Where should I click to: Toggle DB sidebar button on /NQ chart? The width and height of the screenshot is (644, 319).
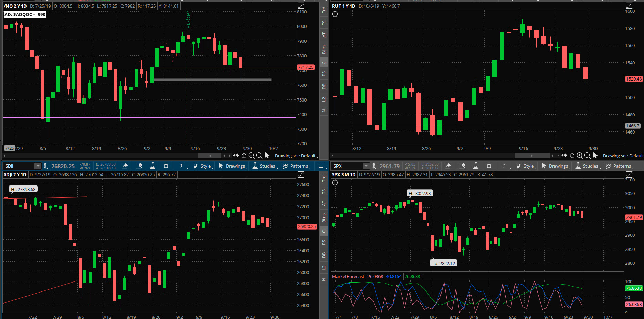tap(324, 86)
